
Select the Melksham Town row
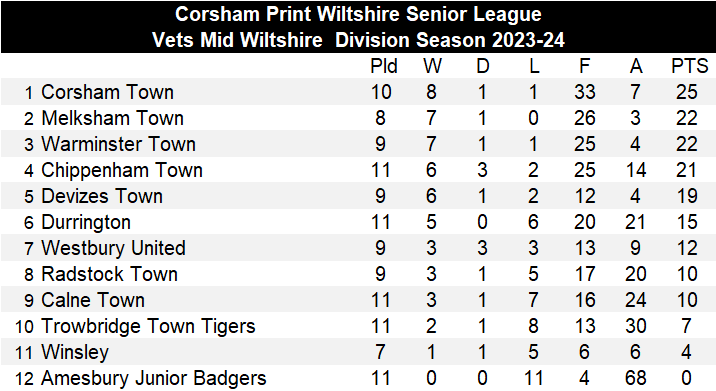[x=358, y=118]
